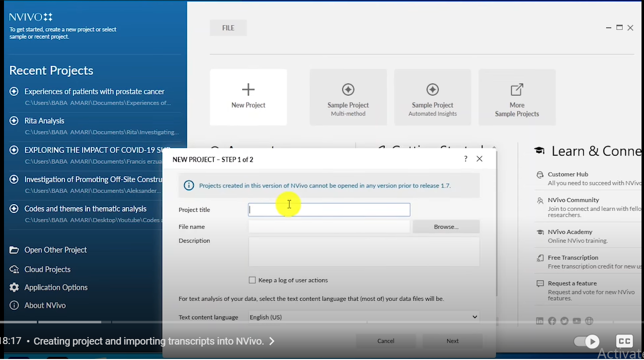This screenshot has height=360, width=644.
Task: Open the Customer Hub link icon
Action: click(x=540, y=175)
